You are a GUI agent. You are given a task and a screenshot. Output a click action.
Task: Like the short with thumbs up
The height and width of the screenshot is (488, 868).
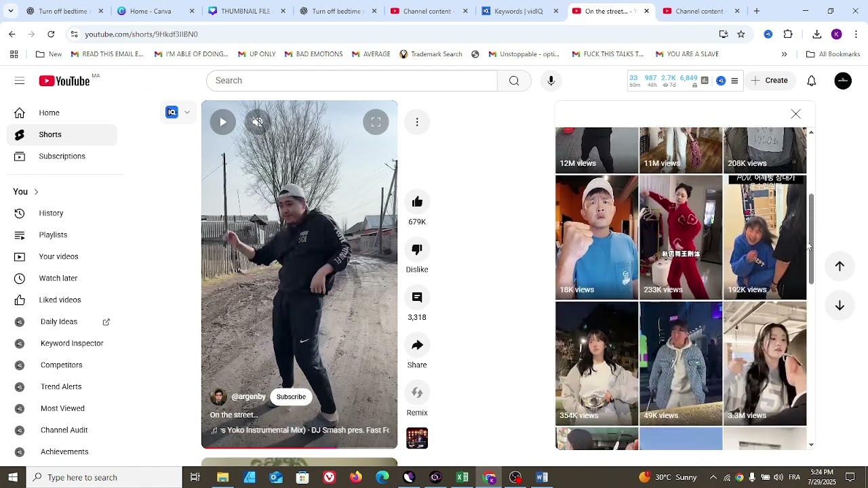(x=417, y=202)
